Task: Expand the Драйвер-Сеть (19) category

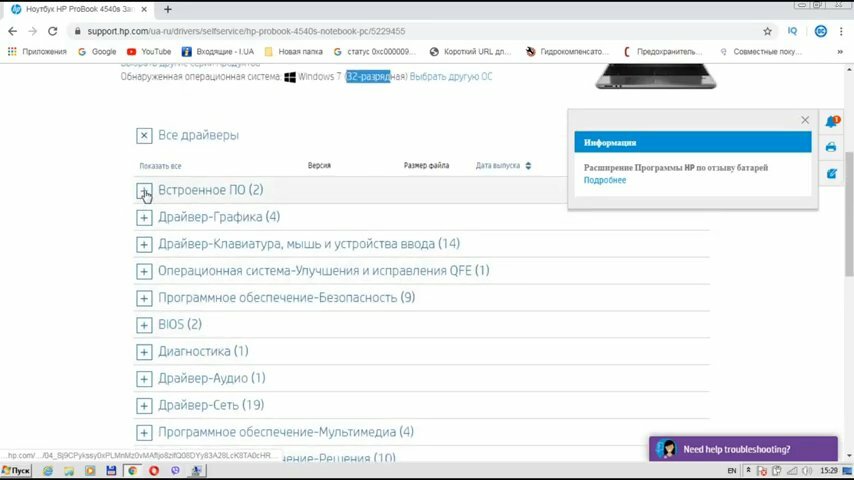Action: pyautogui.click(x=144, y=406)
